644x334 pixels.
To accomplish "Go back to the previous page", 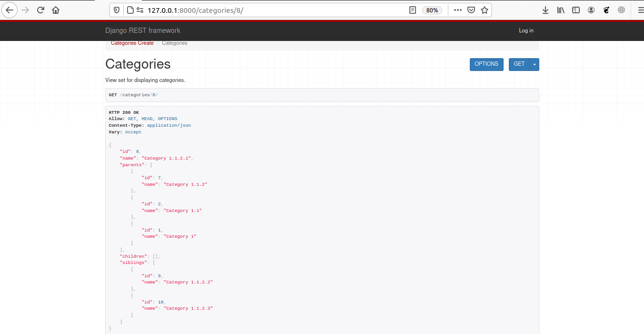I will pos(10,10).
